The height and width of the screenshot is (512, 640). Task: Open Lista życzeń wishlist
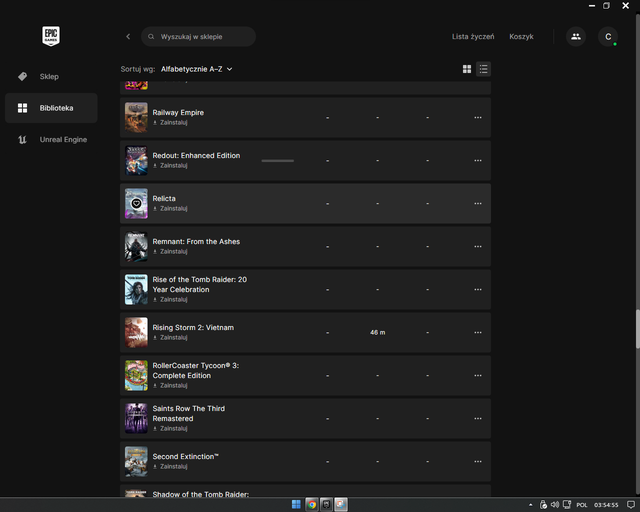click(473, 36)
